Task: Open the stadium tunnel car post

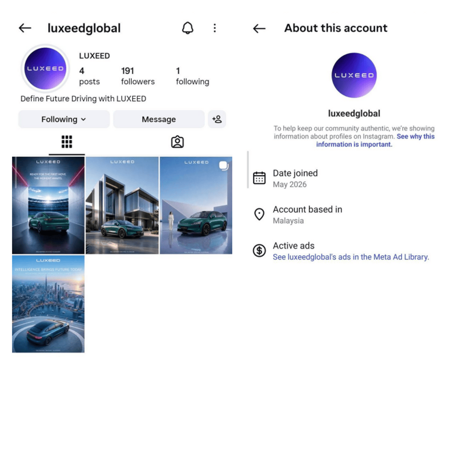Action: [48, 205]
